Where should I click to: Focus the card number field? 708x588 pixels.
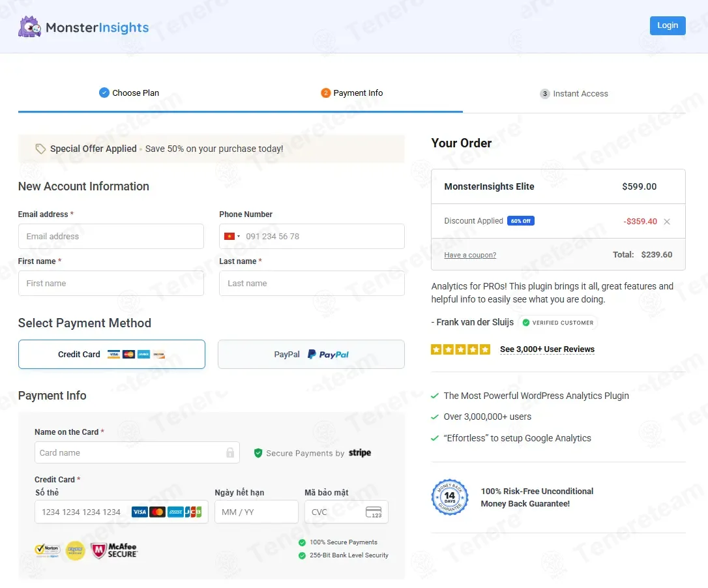pos(121,512)
